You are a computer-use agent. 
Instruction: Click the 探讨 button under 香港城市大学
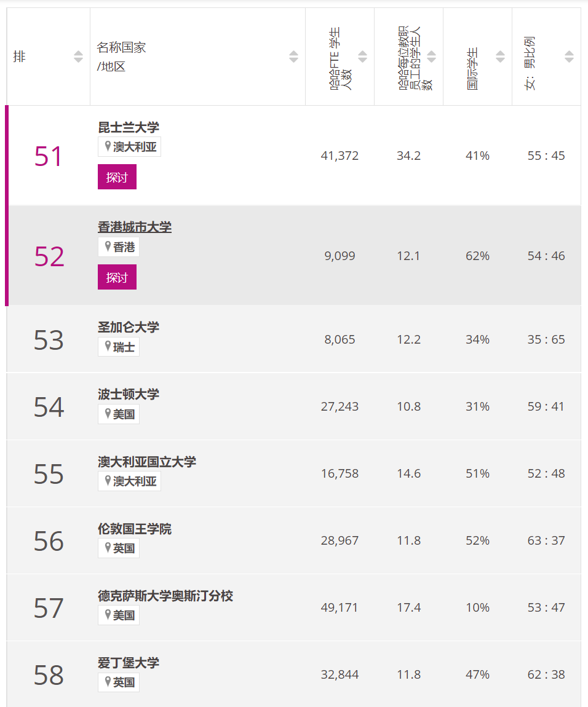click(x=117, y=277)
